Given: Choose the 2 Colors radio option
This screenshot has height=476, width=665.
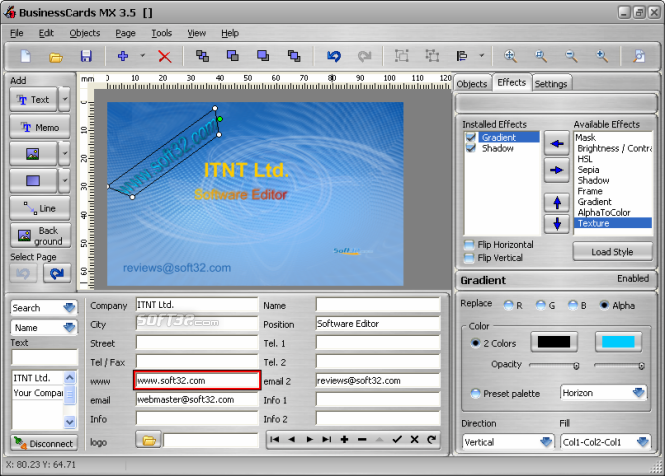Looking at the screenshot, I should [x=475, y=343].
